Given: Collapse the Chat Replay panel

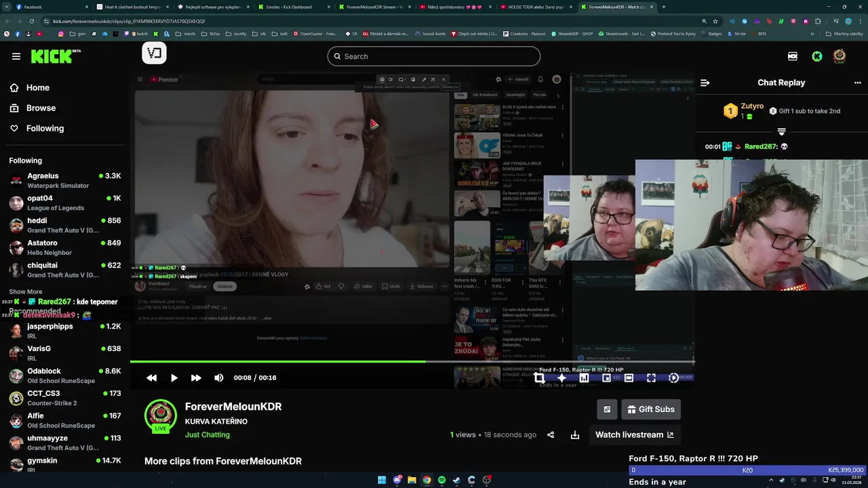Looking at the screenshot, I should pos(705,83).
